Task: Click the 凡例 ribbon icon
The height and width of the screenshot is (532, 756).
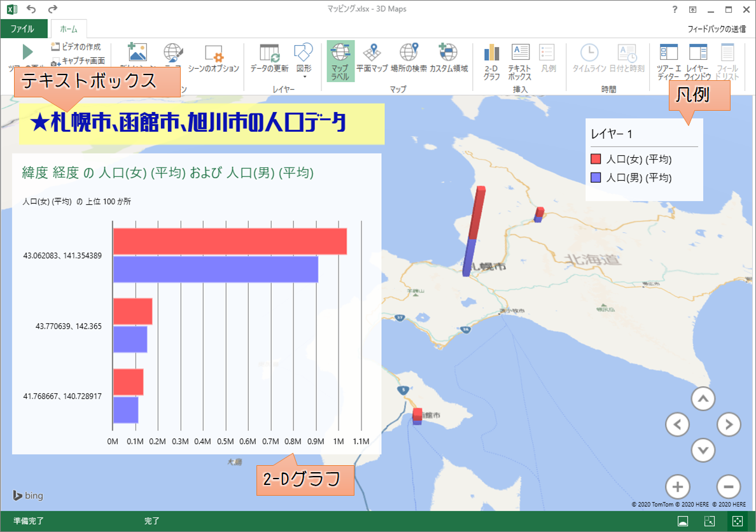Action: (548, 59)
